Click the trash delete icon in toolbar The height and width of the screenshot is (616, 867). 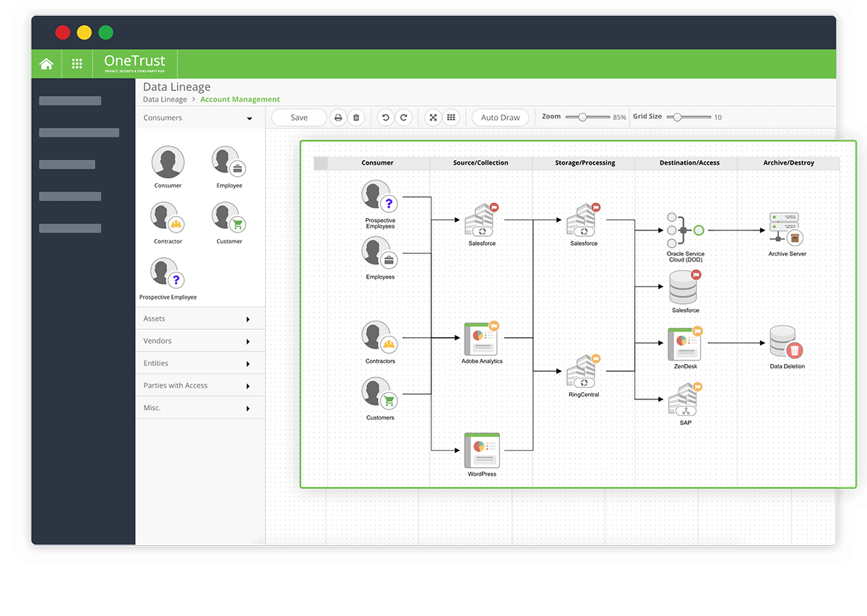[355, 118]
